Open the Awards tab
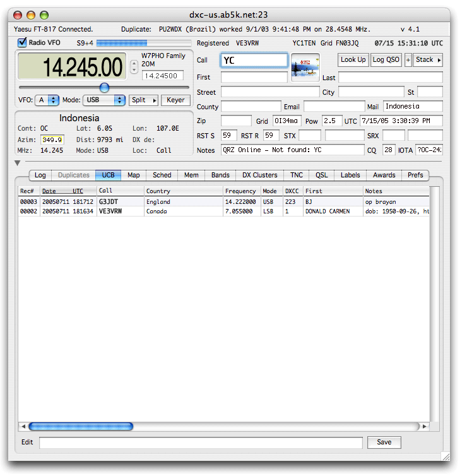This screenshot has width=467, height=476. click(384, 175)
